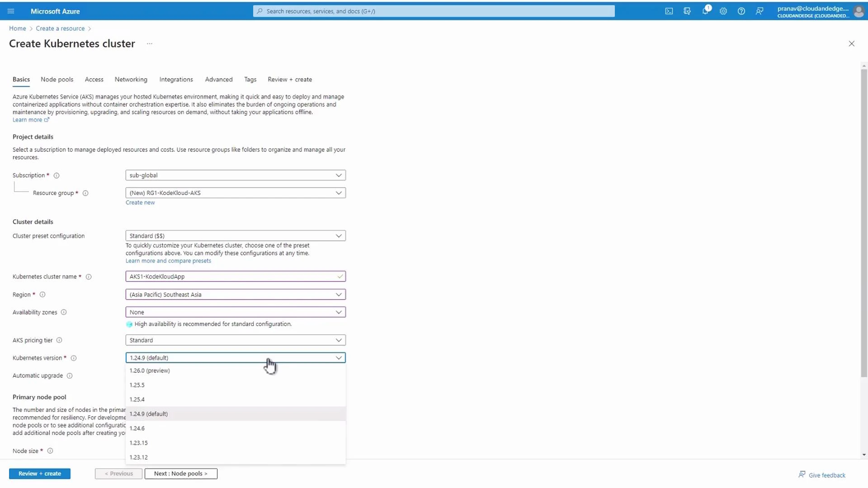Screen dimensions: 868x488
Task: Open portal Settings gear
Action: (723, 11)
